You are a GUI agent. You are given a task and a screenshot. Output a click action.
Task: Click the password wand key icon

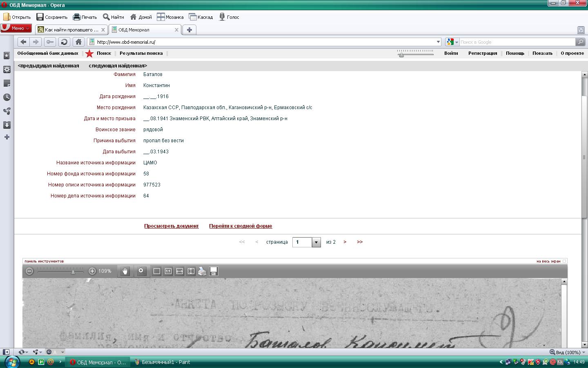50,42
